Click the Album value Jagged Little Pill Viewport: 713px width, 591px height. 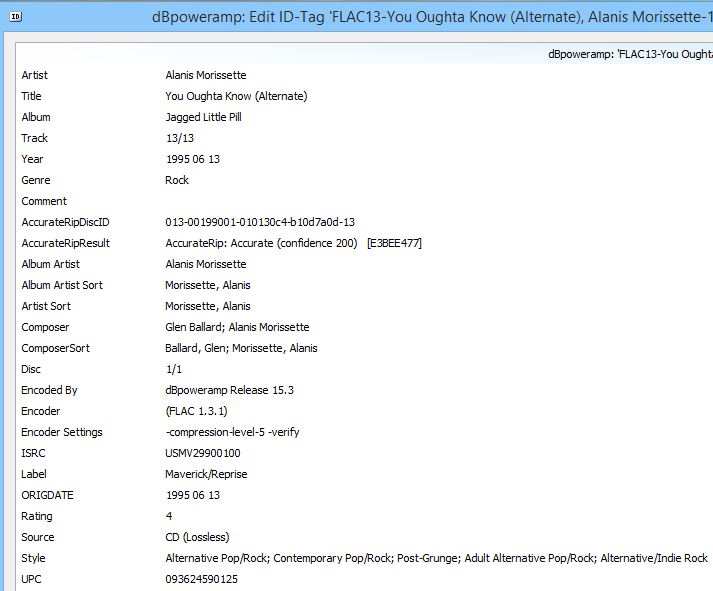[x=203, y=117]
